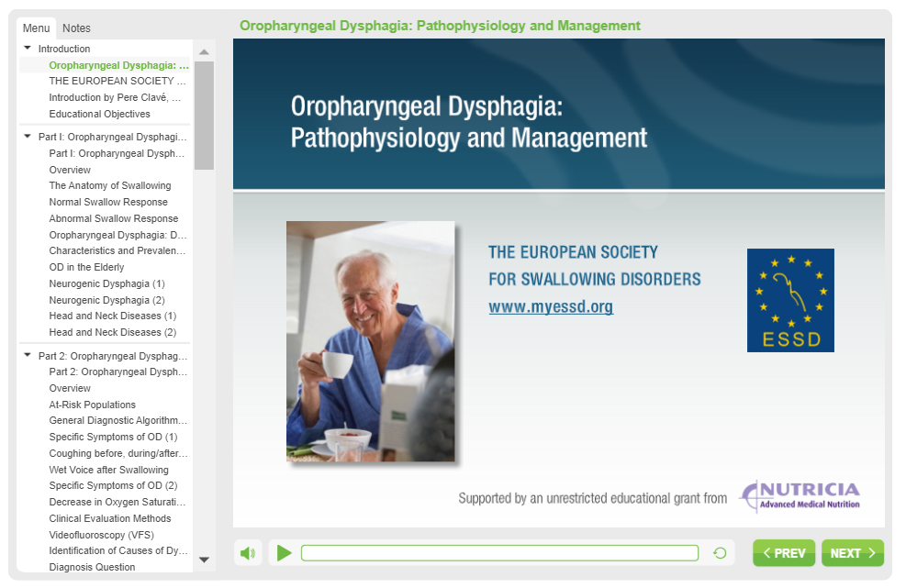Click the Nutricia Advanced Medical Nutrition logo
The width and height of the screenshot is (906, 588).
pyautogui.click(x=800, y=497)
